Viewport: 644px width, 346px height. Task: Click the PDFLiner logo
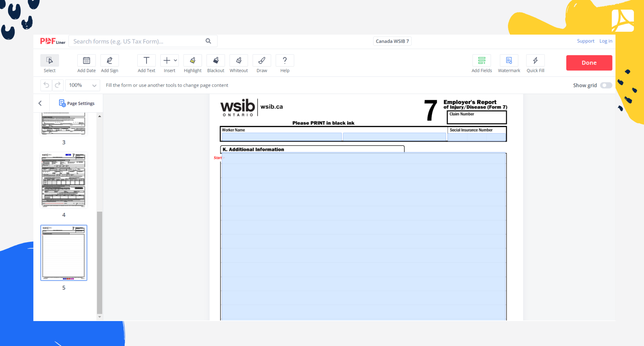tap(53, 41)
